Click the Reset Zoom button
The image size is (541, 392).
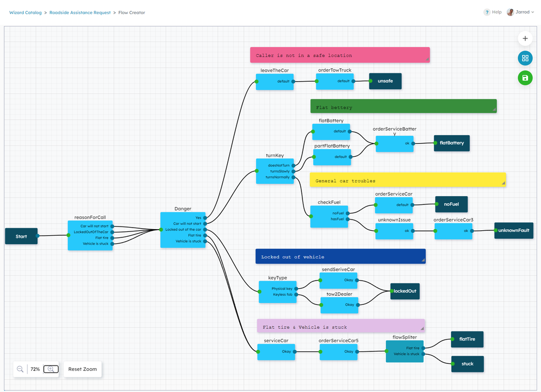point(82,369)
